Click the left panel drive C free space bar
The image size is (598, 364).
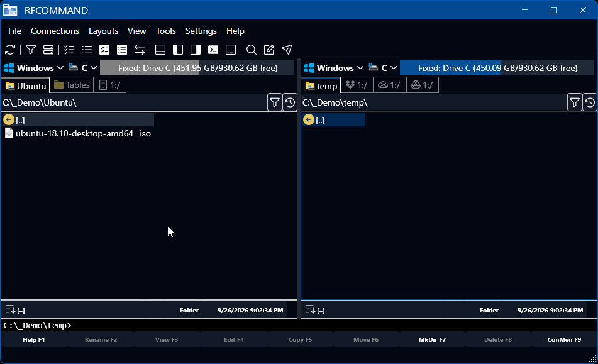tap(197, 68)
